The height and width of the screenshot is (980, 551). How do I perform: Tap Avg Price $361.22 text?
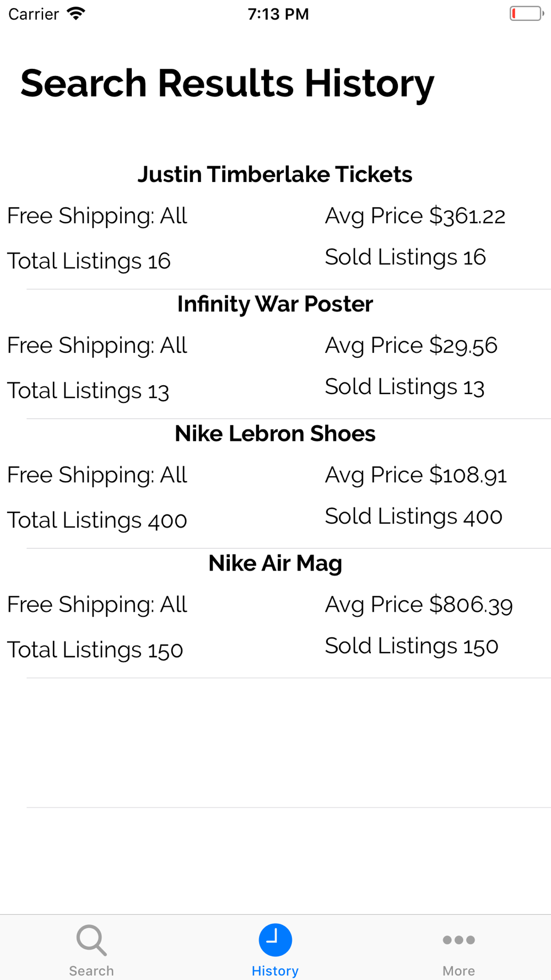coord(415,216)
